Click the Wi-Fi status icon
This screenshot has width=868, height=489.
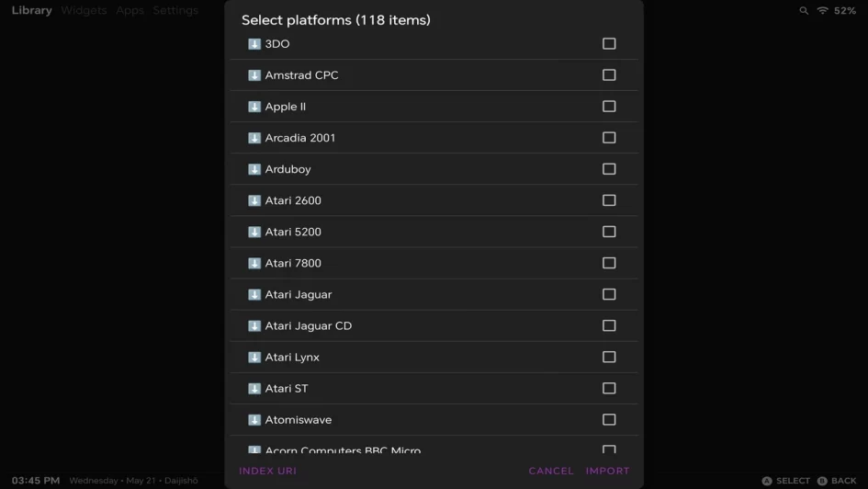(x=822, y=11)
